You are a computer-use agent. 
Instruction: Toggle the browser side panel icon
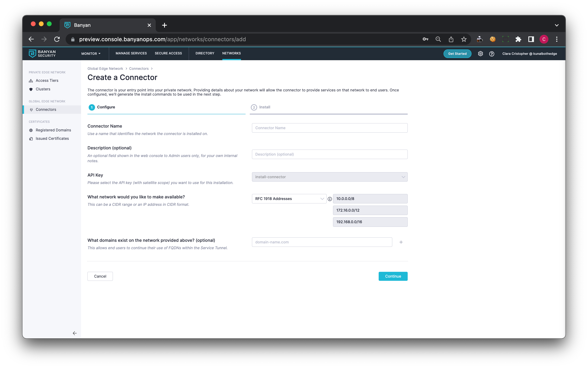531,39
